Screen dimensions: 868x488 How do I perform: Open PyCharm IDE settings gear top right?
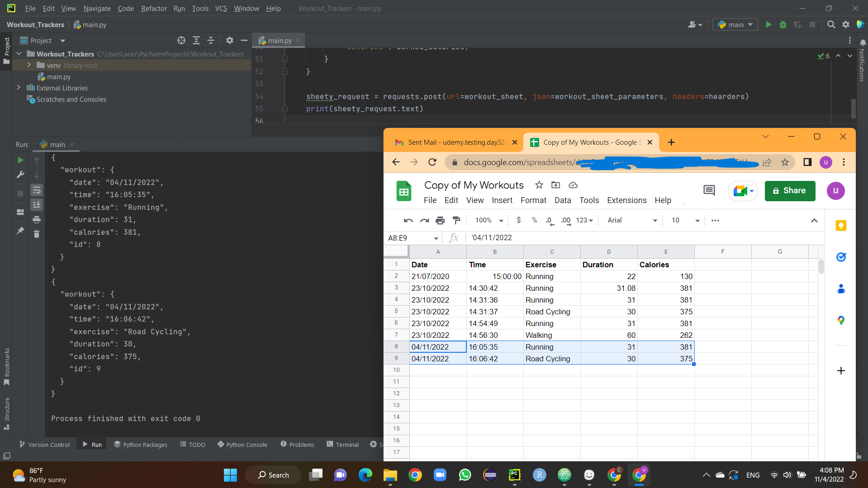click(x=846, y=24)
